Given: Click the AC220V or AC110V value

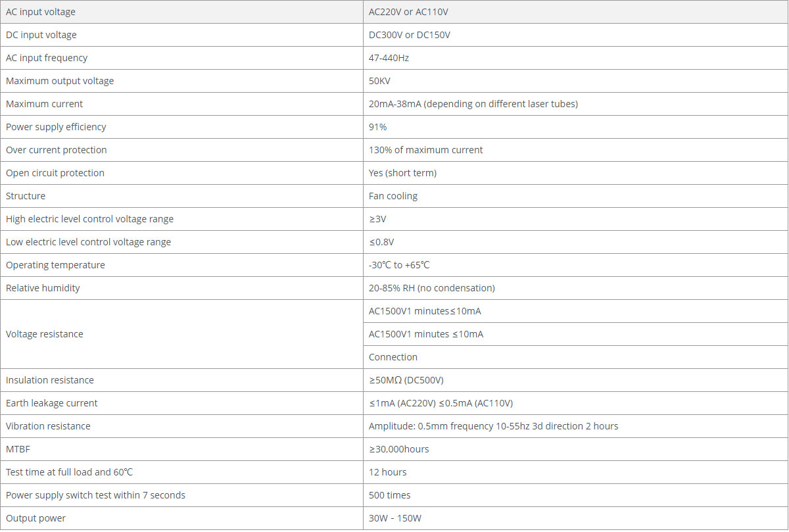Looking at the screenshot, I should click(408, 12).
